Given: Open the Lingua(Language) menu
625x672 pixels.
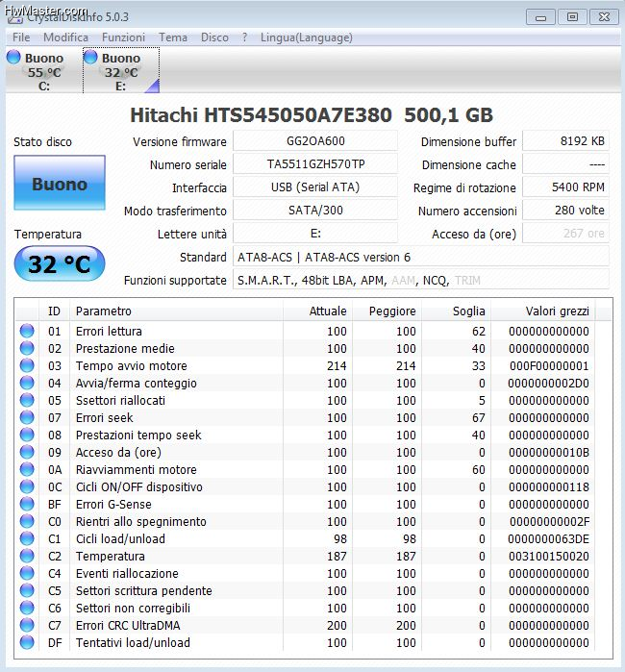Looking at the screenshot, I should pyautogui.click(x=307, y=37).
